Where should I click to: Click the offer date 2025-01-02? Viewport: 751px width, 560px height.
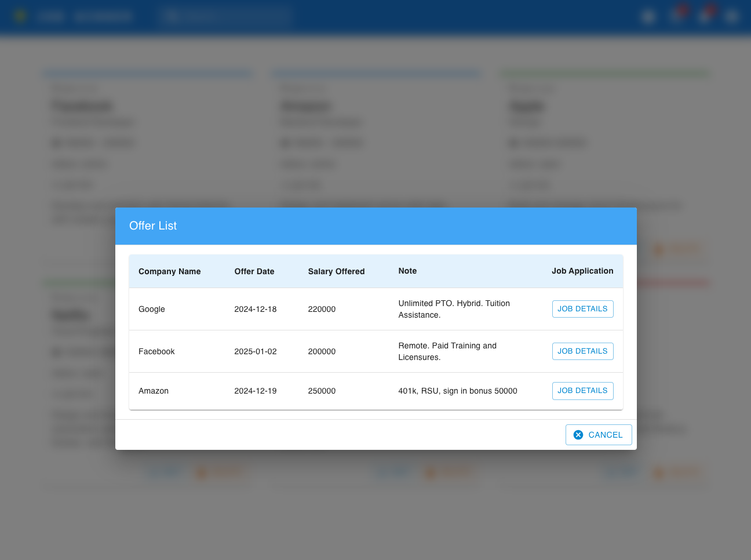pyautogui.click(x=256, y=351)
